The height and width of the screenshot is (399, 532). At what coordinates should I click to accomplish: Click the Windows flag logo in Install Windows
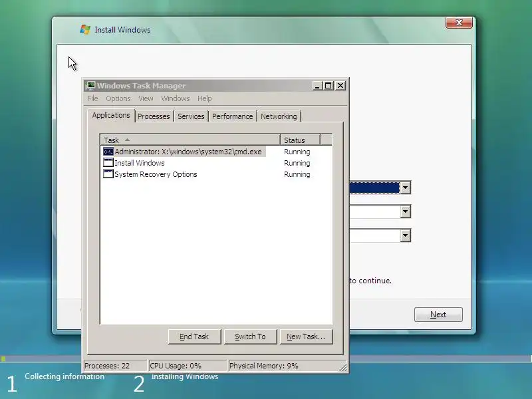(85, 30)
